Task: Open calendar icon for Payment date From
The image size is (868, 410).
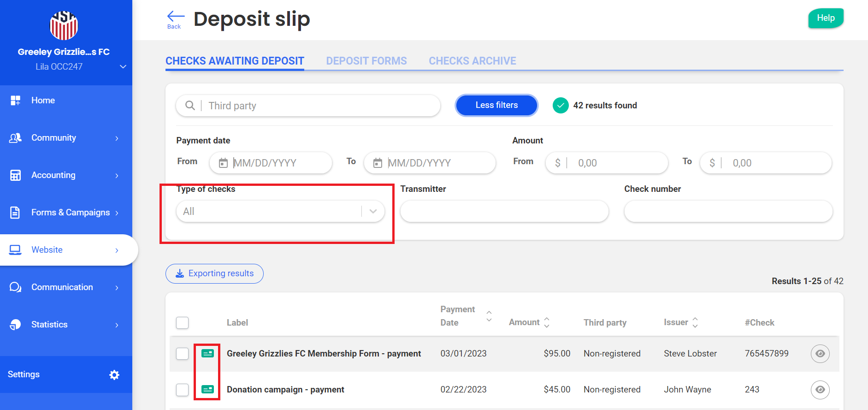Action: 223,163
